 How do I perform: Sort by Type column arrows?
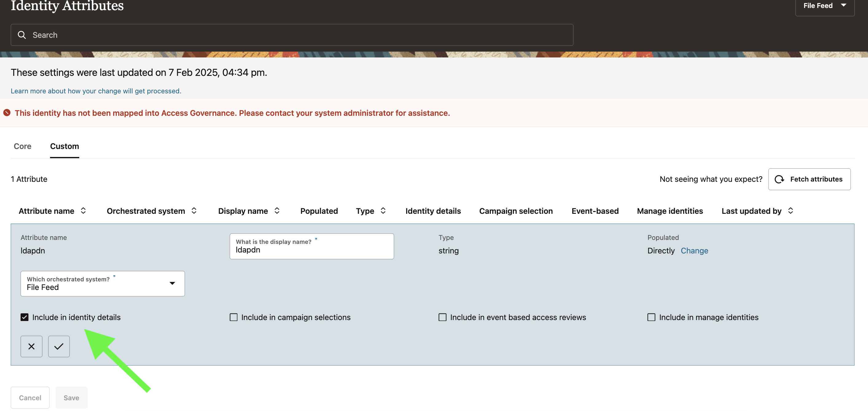(x=383, y=211)
